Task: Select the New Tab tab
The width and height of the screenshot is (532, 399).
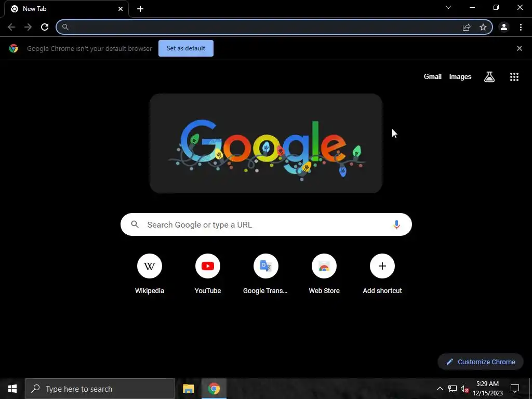Action: [66, 9]
